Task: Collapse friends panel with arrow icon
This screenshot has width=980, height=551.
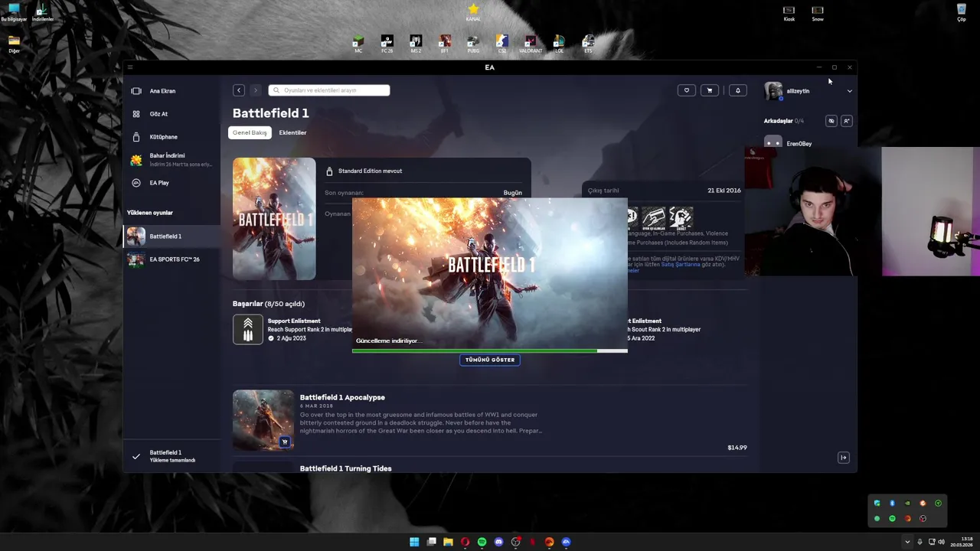Action: pyautogui.click(x=844, y=458)
